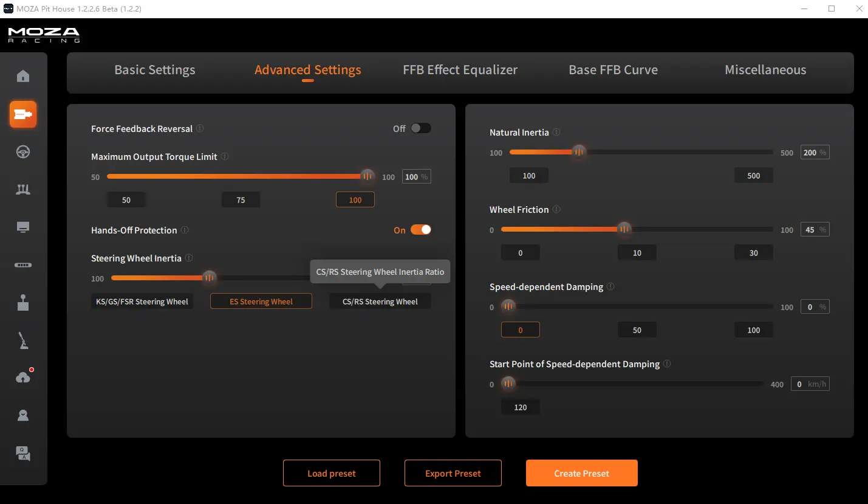The image size is (868, 504).
Task: Click Start Point of Speed-dependent Damping slider handle
Action: tap(508, 384)
